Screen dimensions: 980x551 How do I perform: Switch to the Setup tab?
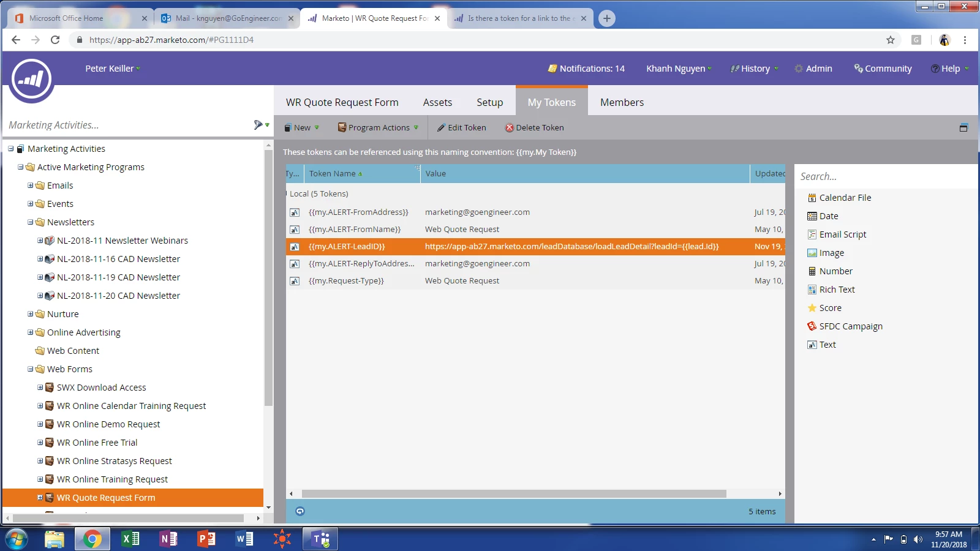(x=490, y=102)
